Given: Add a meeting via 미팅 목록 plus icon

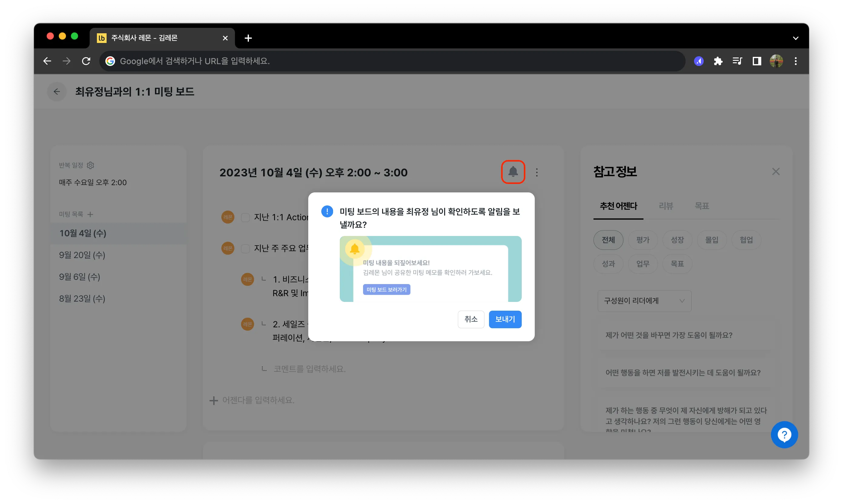Looking at the screenshot, I should pyautogui.click(x=90, y=214).
